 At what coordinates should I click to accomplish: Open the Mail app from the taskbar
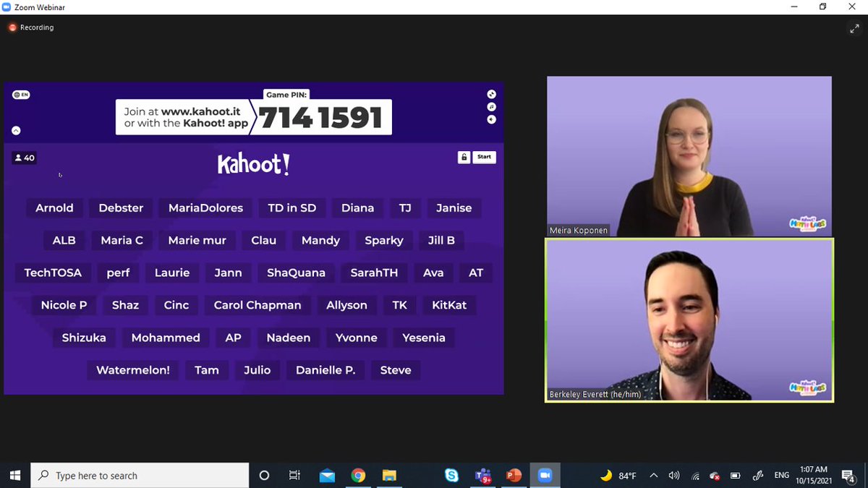click(x=327, y=475)
